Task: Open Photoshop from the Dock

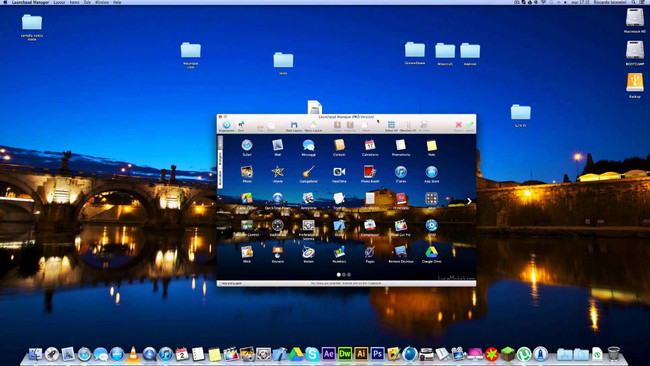Action: pos(377,354)
